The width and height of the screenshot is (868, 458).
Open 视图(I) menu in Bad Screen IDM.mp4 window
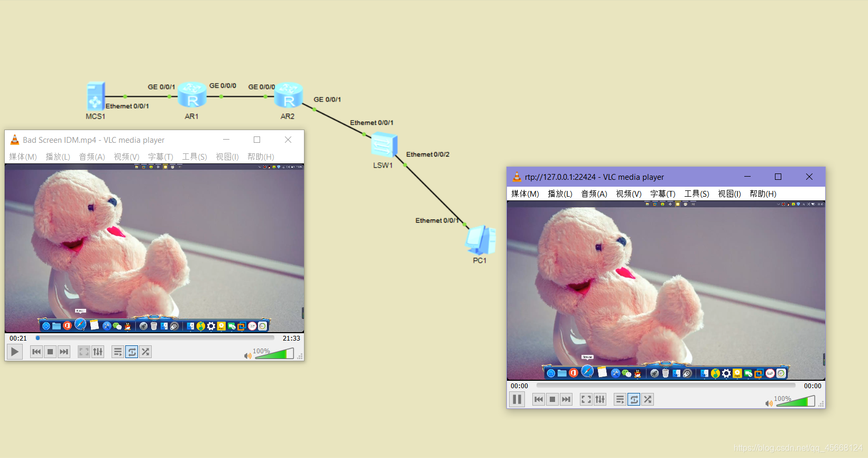[x=227, y=157]
